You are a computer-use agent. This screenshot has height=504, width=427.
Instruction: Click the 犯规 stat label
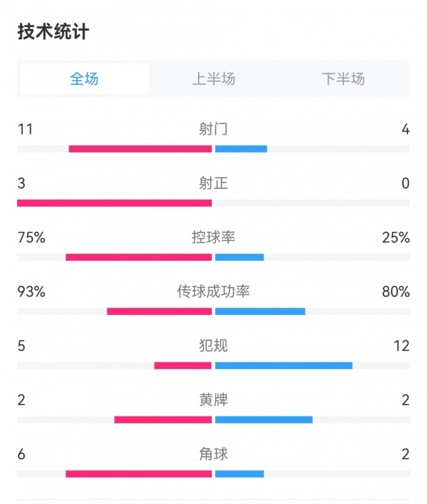213,346
